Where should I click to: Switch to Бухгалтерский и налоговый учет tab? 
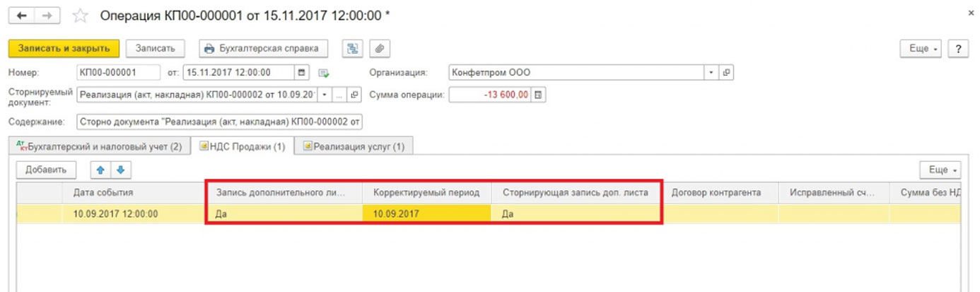[x=99, y=146]
